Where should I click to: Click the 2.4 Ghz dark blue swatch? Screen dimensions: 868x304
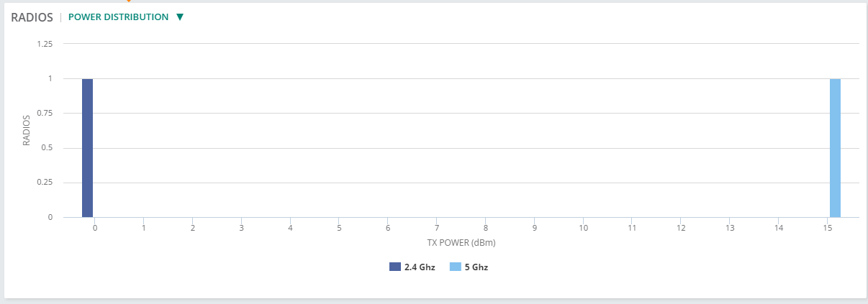[394, 267]
